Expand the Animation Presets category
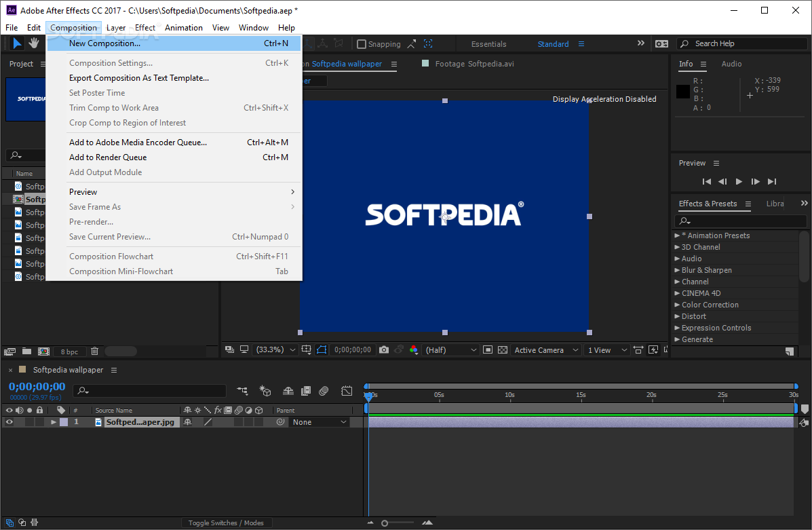This screenshot has height=530, width=812. click(x=677, y=235)
